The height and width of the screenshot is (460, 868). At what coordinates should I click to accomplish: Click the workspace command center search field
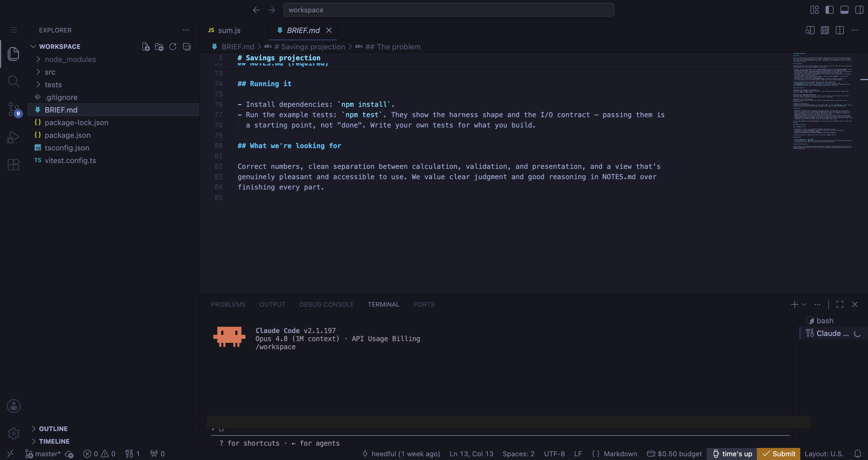[x=448, y=10]
